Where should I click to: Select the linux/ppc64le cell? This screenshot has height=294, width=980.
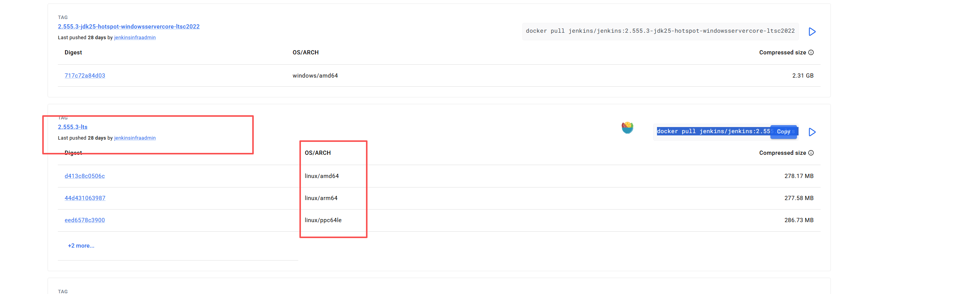[x=323, y=220]
